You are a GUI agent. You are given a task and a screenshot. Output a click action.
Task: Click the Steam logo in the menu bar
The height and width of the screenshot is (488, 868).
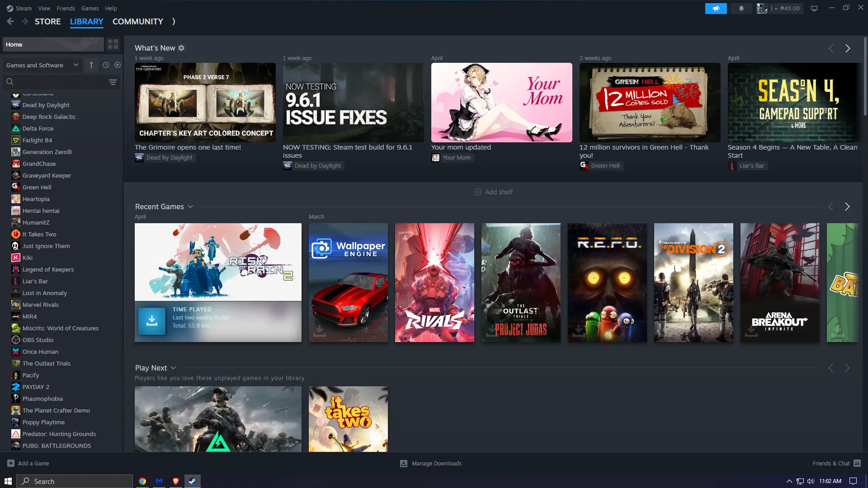tap(9, 8)
